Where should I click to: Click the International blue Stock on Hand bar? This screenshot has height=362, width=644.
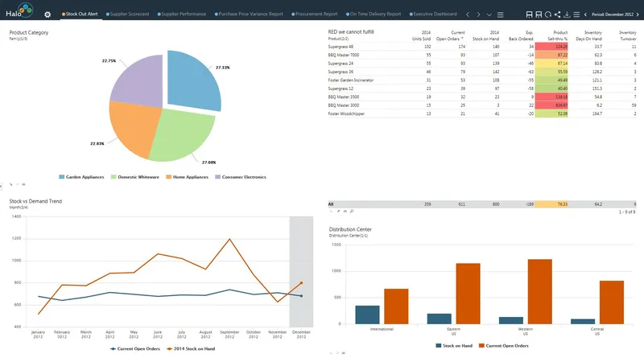click(x=367, y=315)
